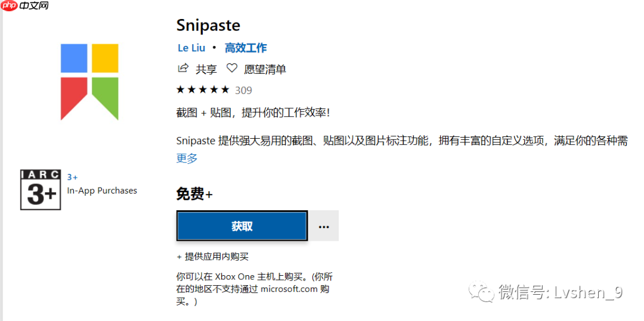The image size is (644, 321).
Task: Open publisher Le Liu's page
Action: (x=191, y=48)
